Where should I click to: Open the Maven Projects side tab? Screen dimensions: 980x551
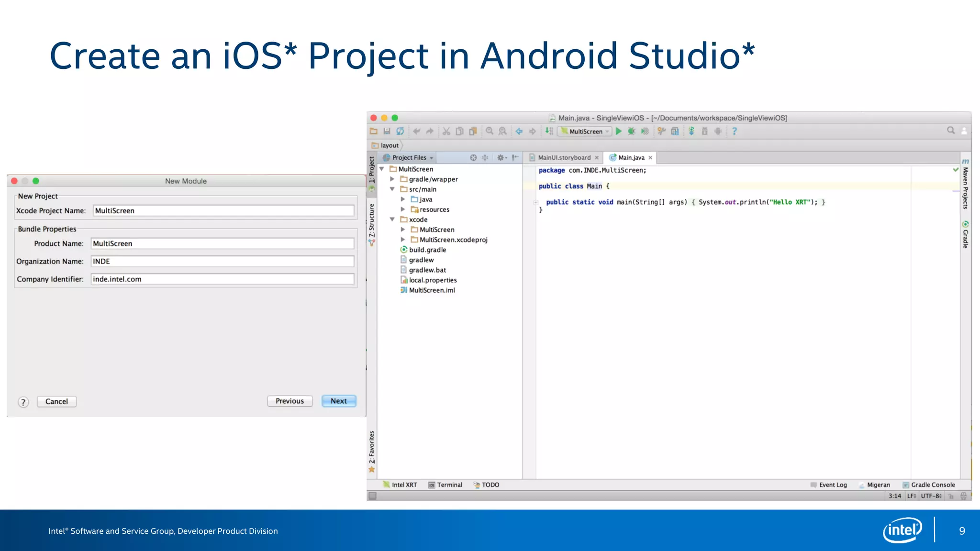pos(966,184)
